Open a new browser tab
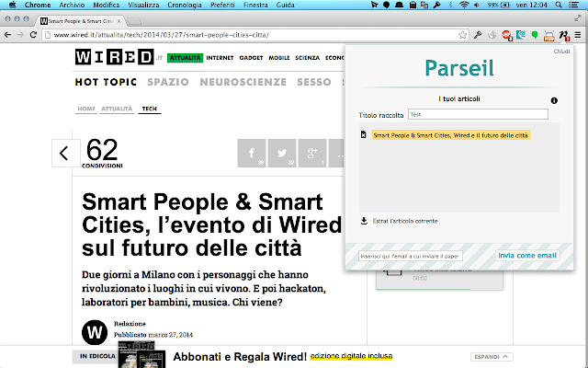 point(134,21)
